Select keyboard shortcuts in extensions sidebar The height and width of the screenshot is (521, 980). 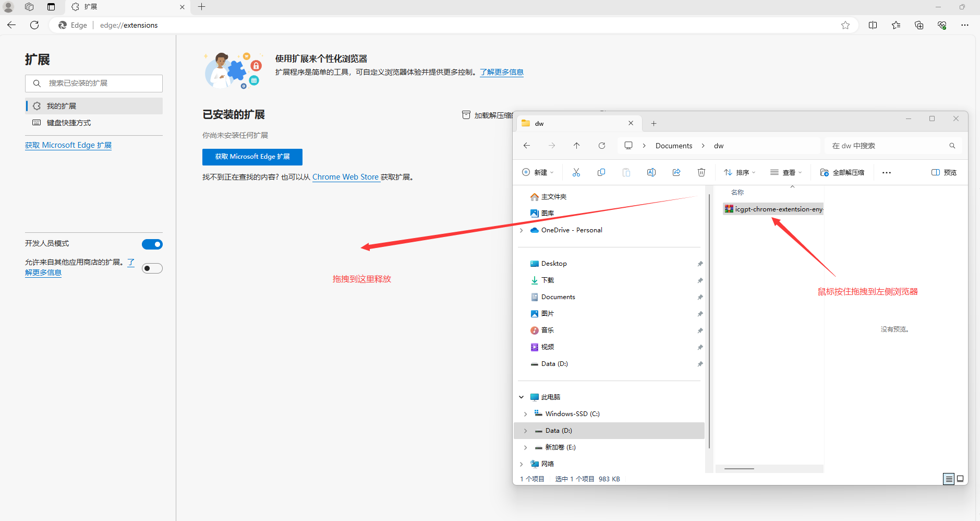pyautogui.click(x=69, y=123)
